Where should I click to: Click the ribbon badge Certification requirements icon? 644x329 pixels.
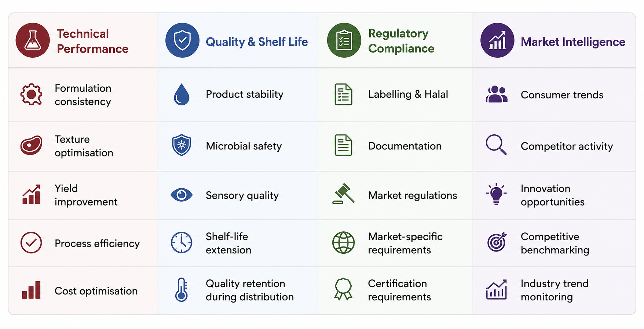343,289
